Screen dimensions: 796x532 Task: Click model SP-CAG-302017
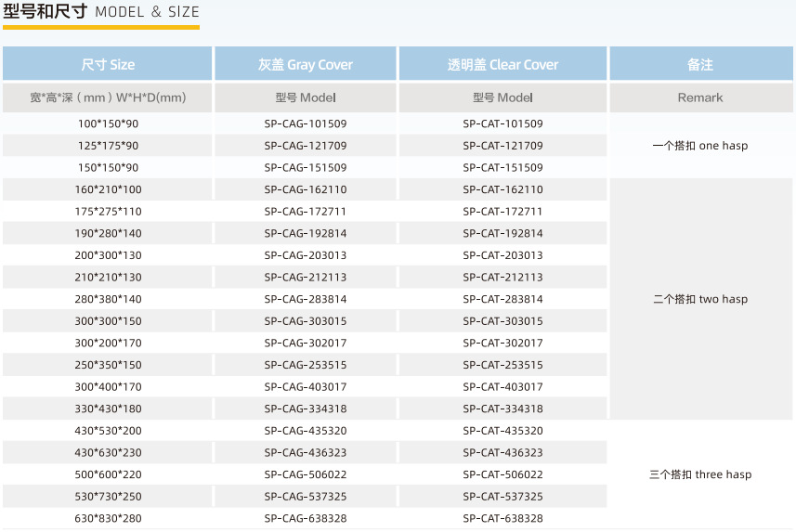point(305,343)
